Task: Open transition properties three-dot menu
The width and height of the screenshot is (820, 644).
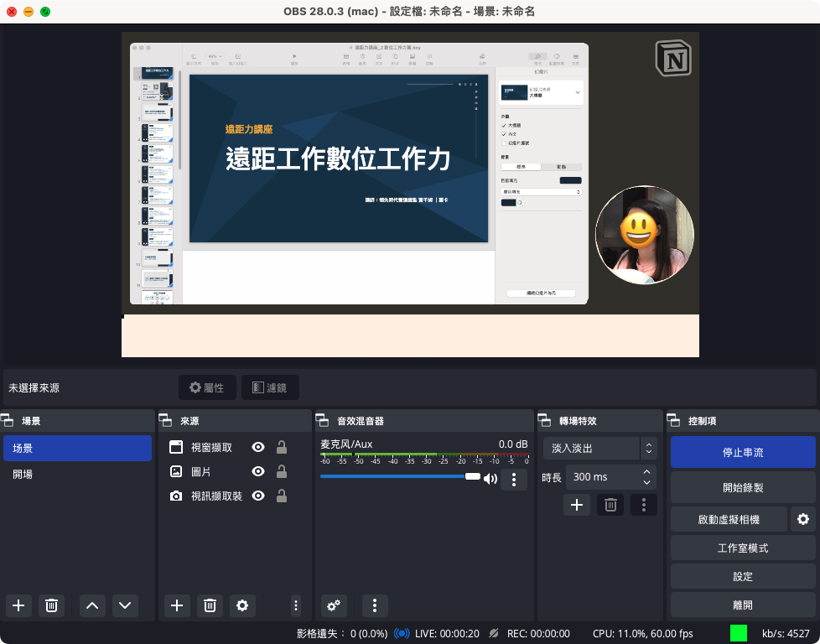Action: (x=644, y=505)
